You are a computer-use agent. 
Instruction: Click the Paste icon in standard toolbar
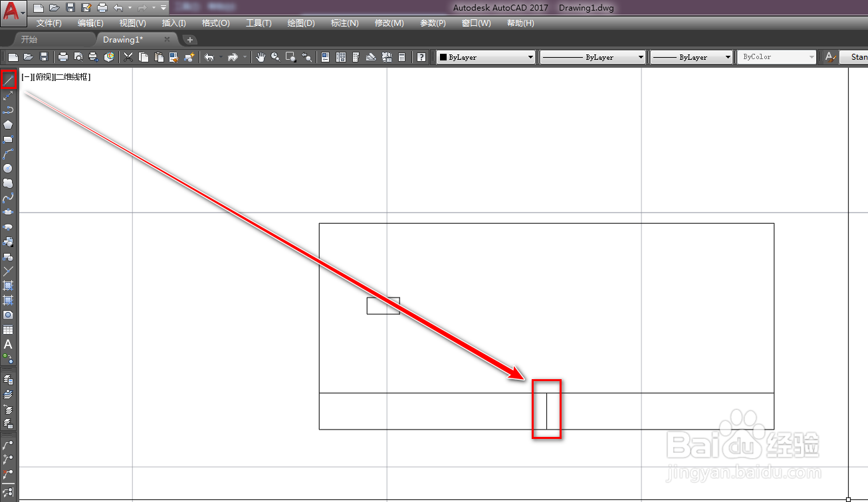(159, 57)
